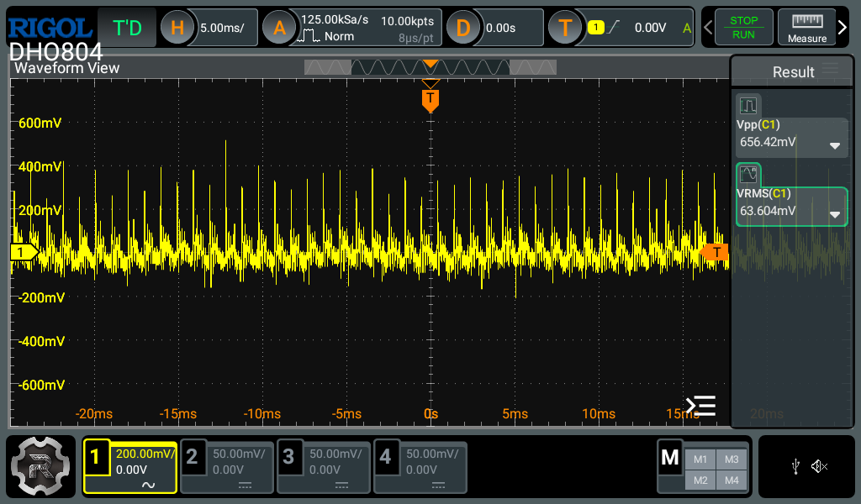Expand the Vpp result dropdown arrow
This screenshot has width=861, height=504.
click(x=834, y=145)
